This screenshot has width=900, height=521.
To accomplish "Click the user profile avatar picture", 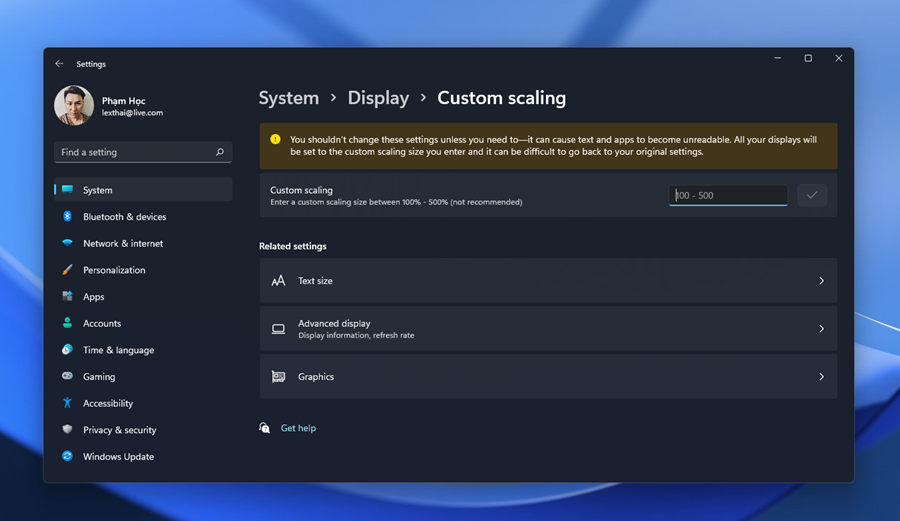I will coord(74,105).
